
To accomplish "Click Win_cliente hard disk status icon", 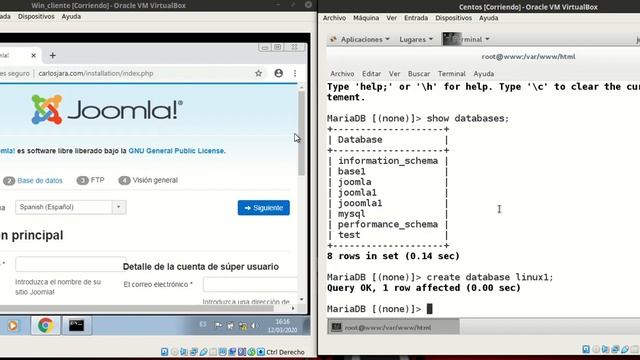I will tap(164, 352).
